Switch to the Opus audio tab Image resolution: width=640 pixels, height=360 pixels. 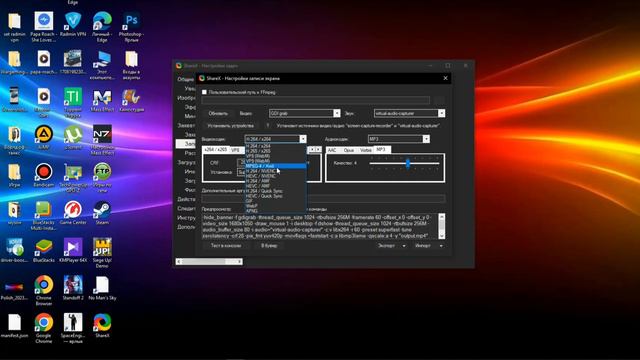(349, 150)
